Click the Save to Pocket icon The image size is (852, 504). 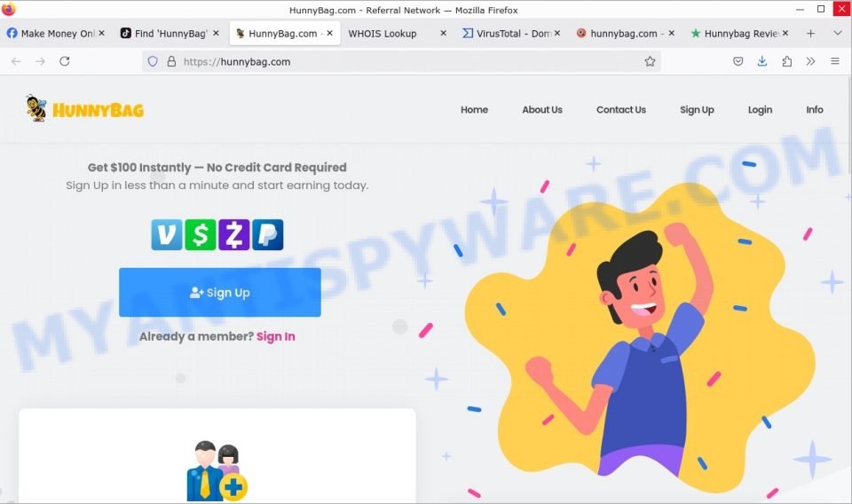point(738,61)
